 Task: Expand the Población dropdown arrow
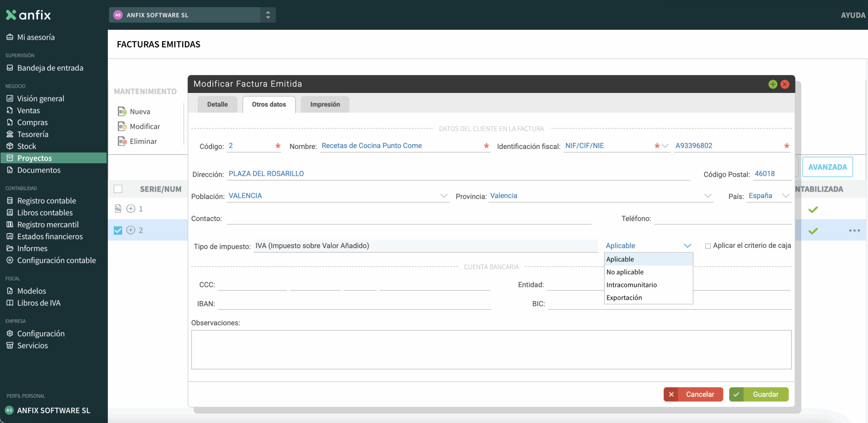[443, 196]
